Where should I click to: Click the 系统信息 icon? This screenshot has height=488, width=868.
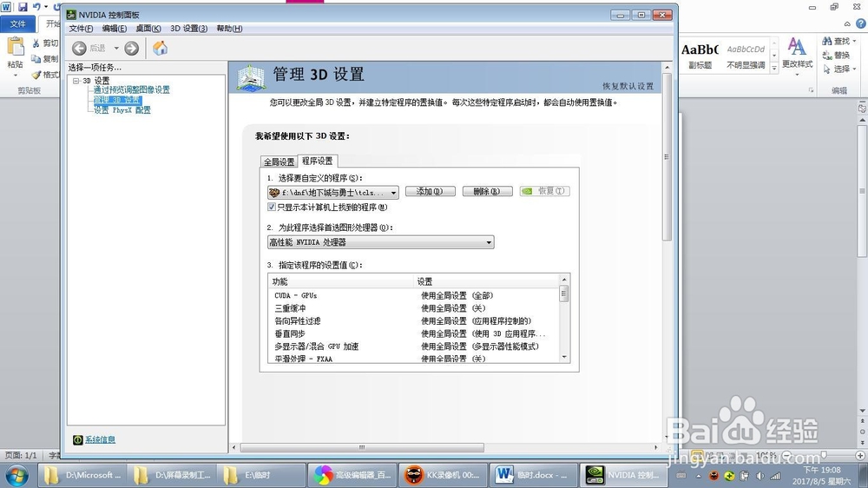click(x=77, y=440)
